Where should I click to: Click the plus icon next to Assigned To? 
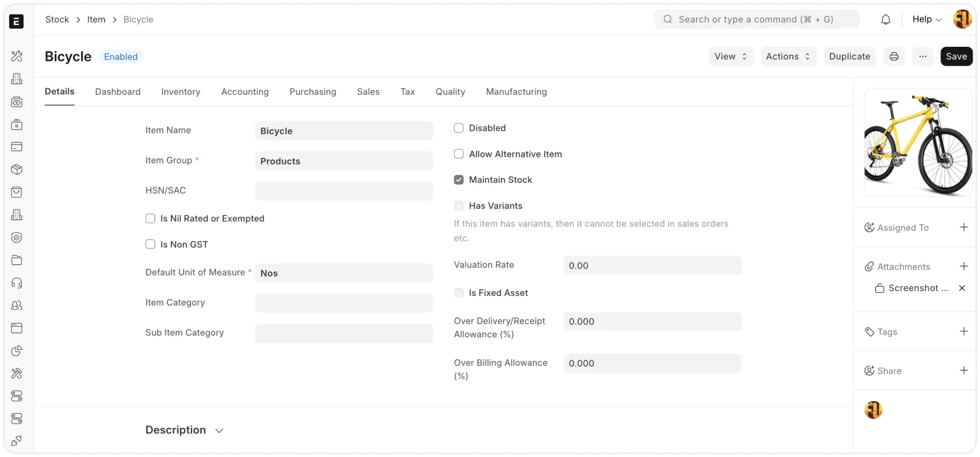[964, 227]
